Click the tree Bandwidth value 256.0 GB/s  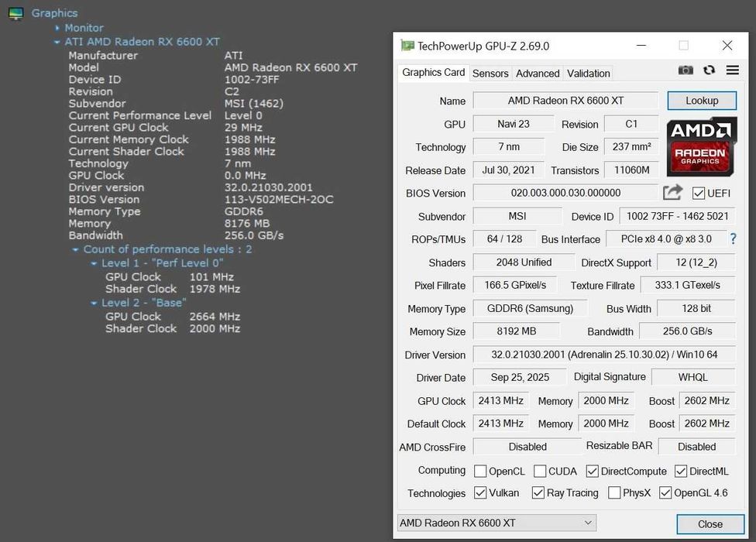point(253,235)
